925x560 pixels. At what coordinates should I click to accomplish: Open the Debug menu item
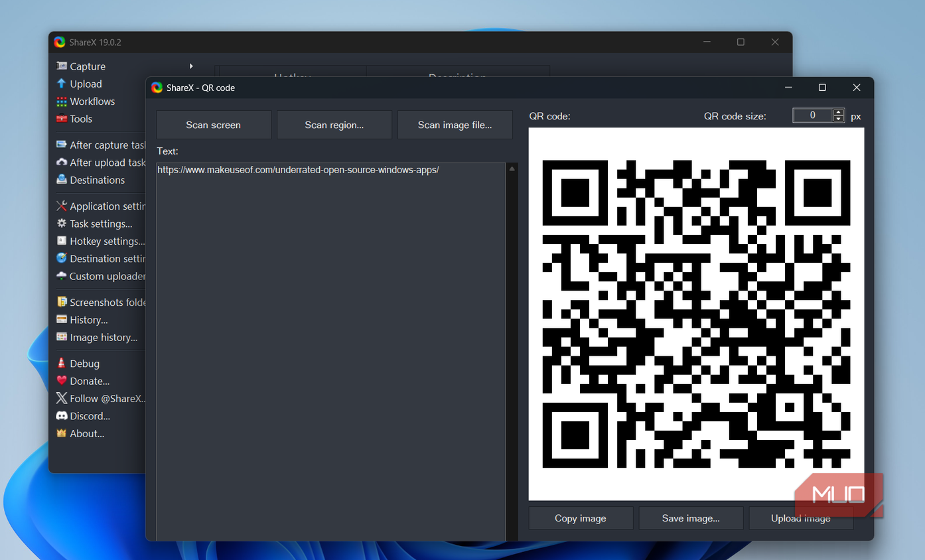tap(85, 364)
